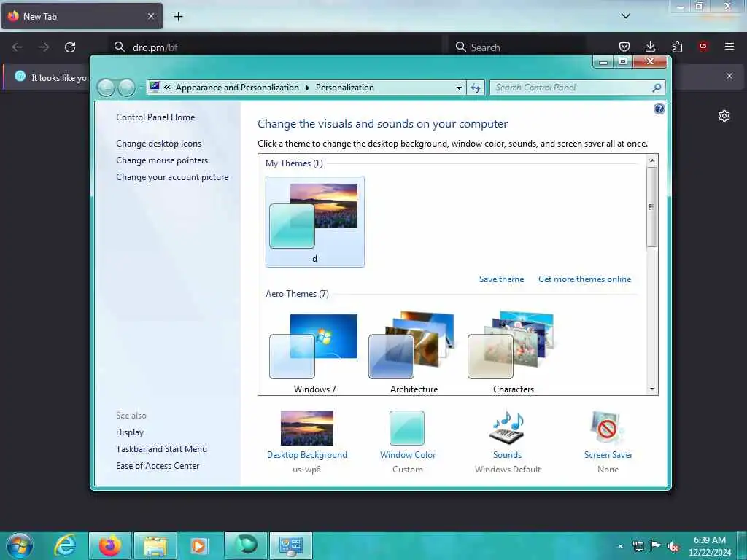Viewport: 747px width, 560px height.
Task: Click the Firefox URL bar showing dro.pm/bf
Action: (x=275, y=47)
